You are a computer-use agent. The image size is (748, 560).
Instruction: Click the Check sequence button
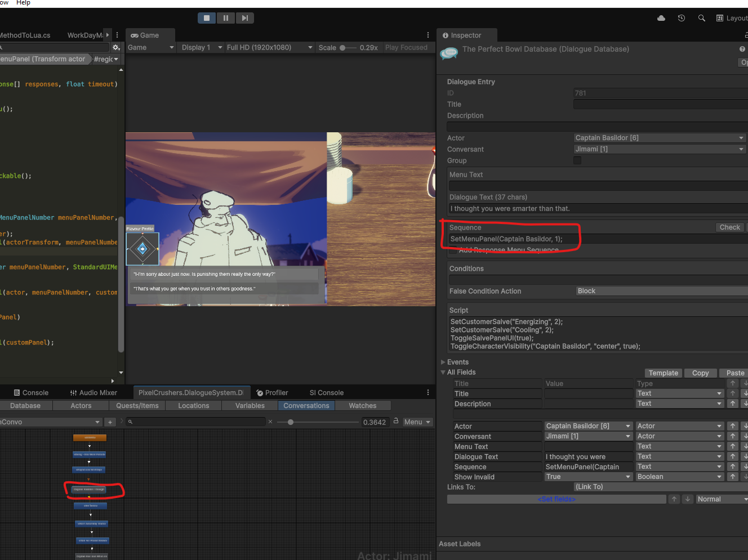click(730, 227)
